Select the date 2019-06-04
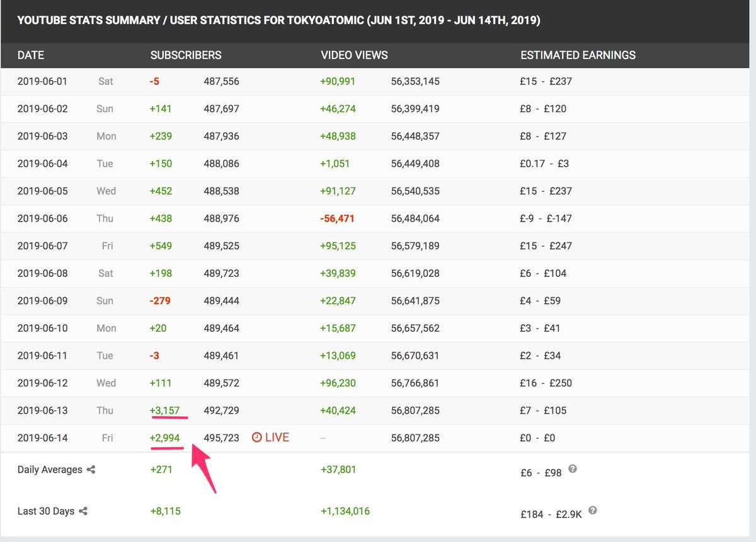This screenshot has height=542, width=756. [x=42, y=164]
